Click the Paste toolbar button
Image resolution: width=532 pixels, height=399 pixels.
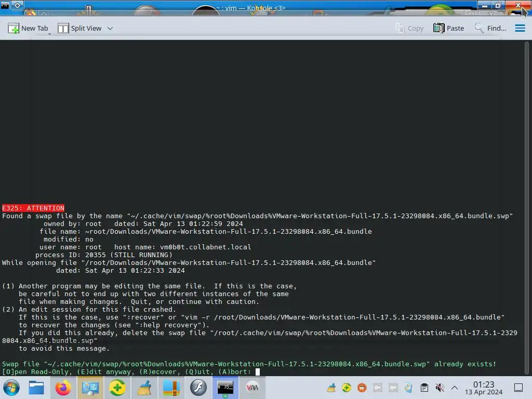448,28
